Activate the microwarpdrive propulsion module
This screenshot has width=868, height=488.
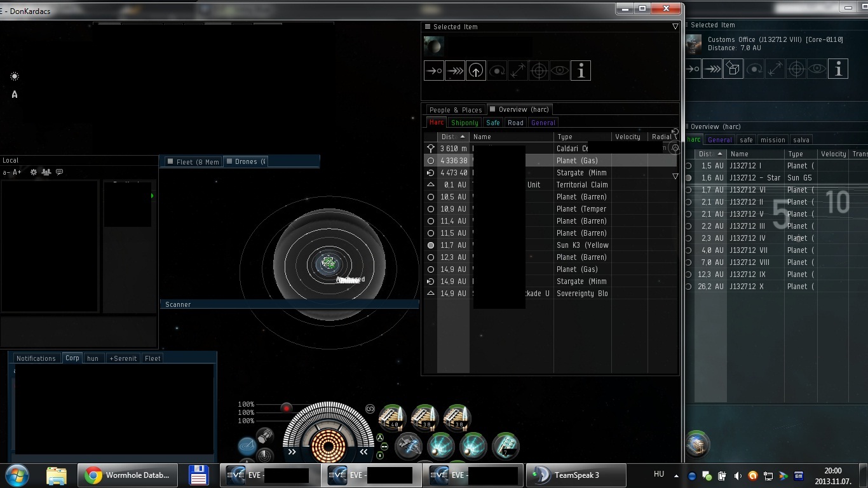[409, 445]
